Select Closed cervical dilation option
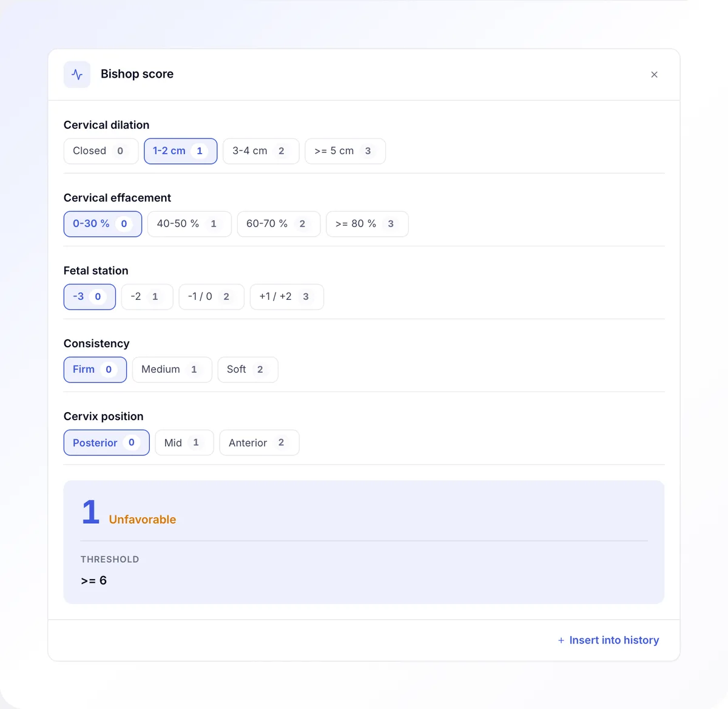Image resolution: width=728 pixels, height=709 pixels. pos(101,151)
